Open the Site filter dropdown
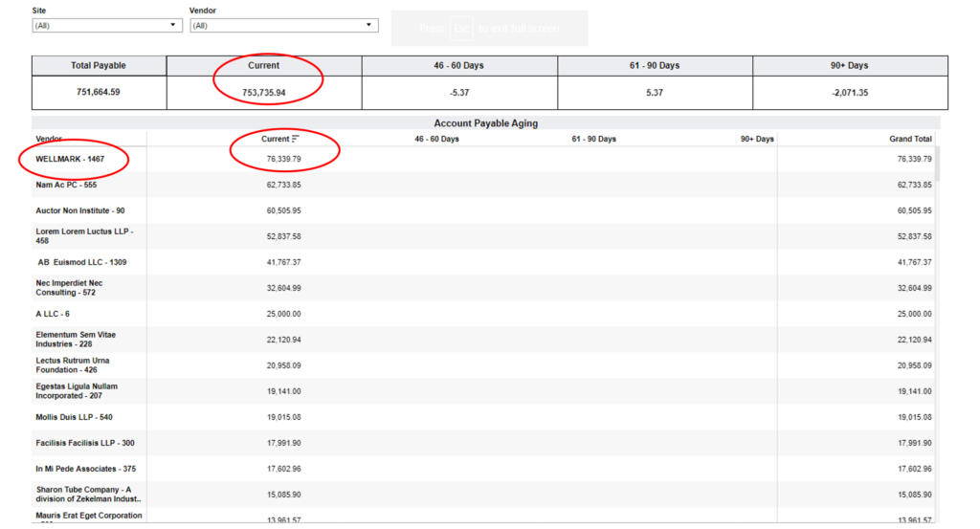Screen dimensions: 980x529 click(107, 26)
